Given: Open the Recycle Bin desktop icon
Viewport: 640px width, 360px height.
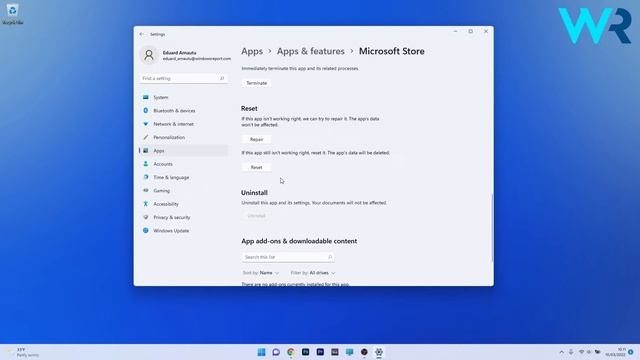Looking at the screenshot, I should [12, 14].
